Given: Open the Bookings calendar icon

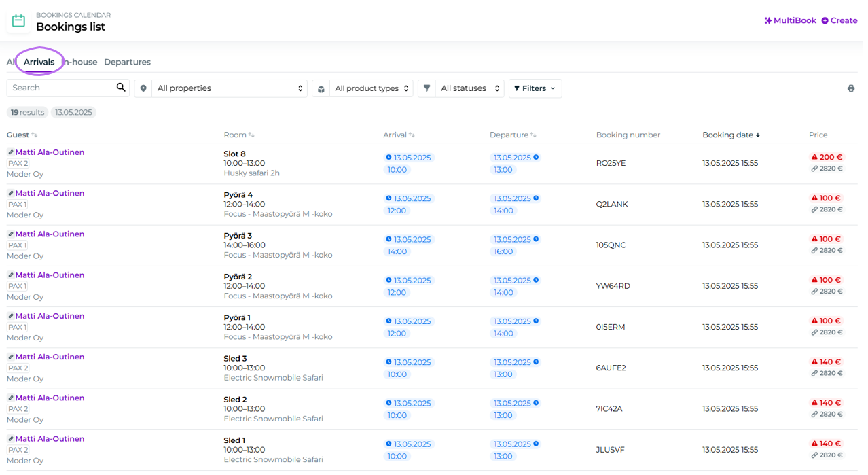Looking at the screenshot, I should click(18, 21).
